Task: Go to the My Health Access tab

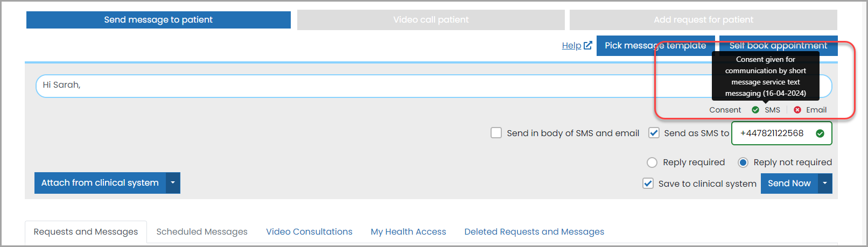Action: 408,232
